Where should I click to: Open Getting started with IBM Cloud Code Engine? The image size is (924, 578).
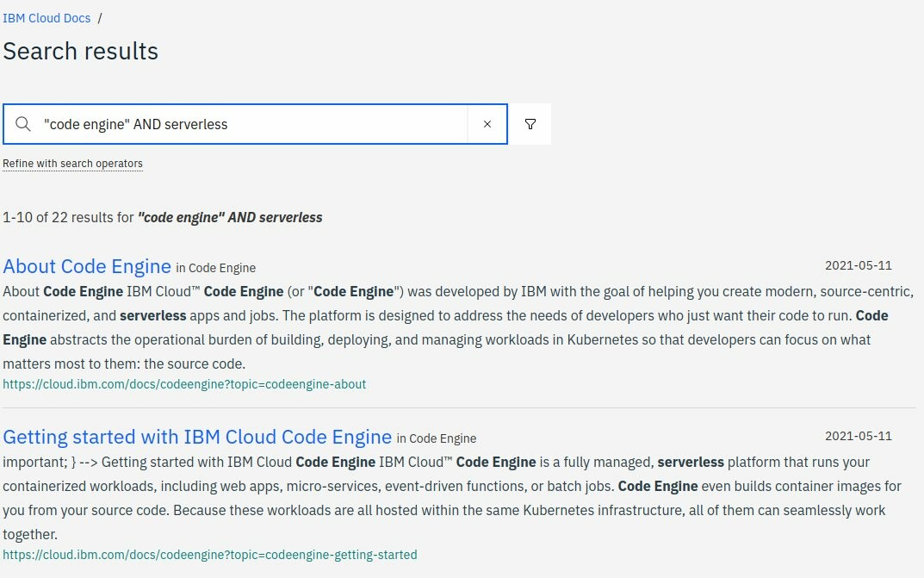[x=197, y=437]
